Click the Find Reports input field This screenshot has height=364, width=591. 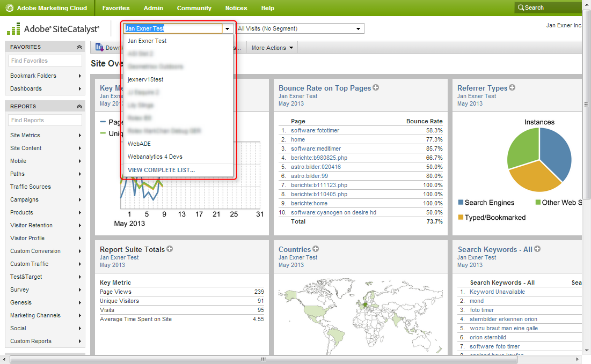(x=45, y=120)
